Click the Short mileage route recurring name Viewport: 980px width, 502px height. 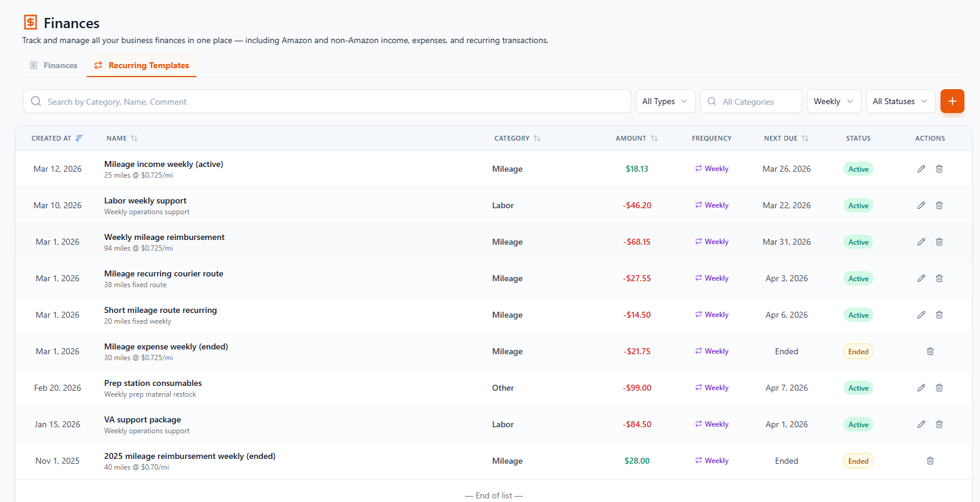point(160,310)
